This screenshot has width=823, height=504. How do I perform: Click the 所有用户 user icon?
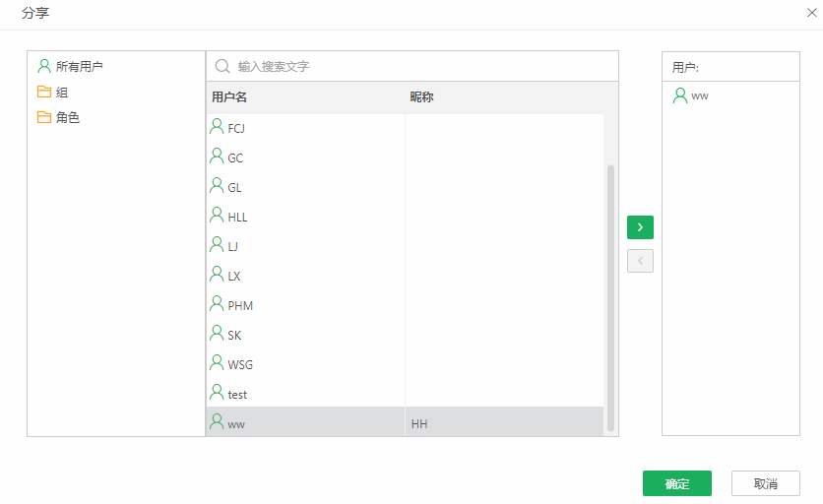point(43,66)
